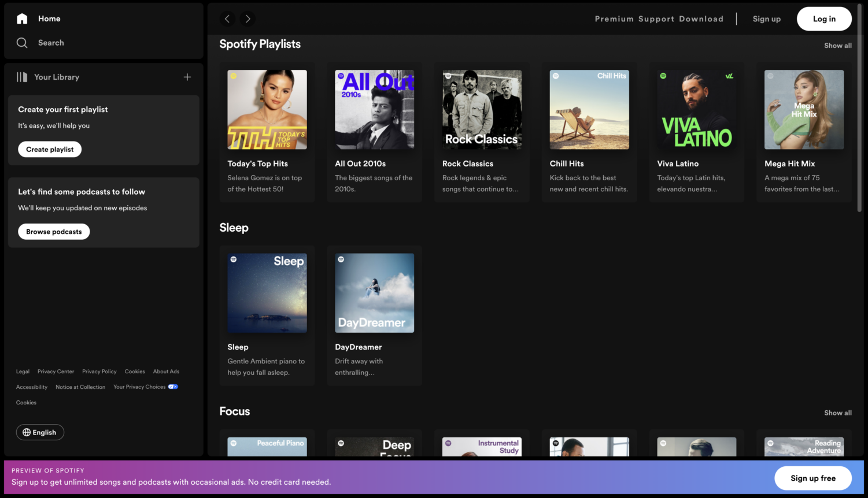Click Mega Hit Mix title text
This screenshot has width=868, height=498.
[790, 163]
